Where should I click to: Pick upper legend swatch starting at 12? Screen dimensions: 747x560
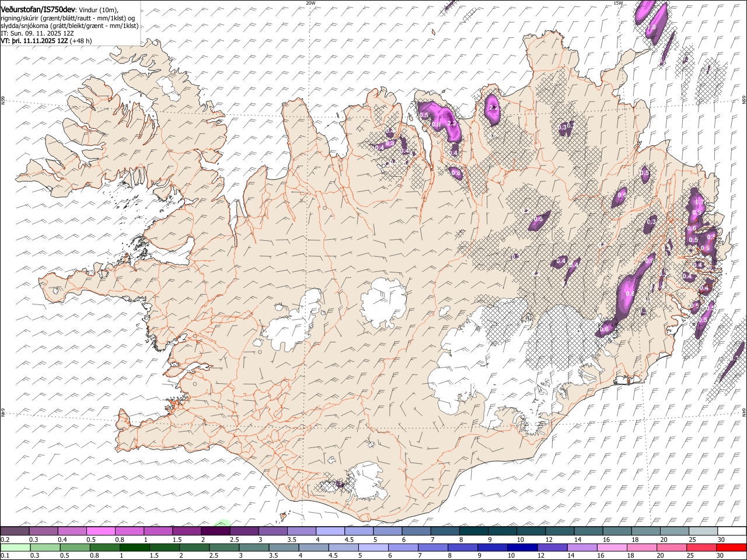click(x=560, y=531)
